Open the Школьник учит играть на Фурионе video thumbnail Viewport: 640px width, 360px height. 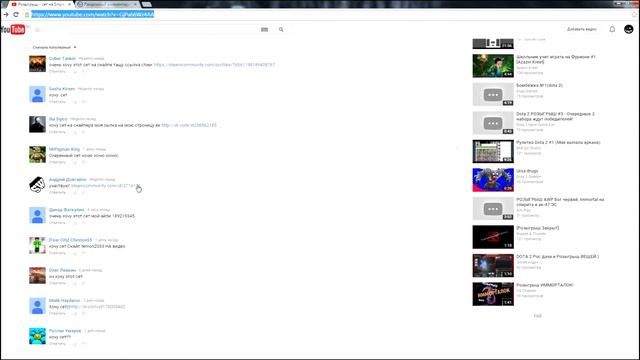(493, 66)
